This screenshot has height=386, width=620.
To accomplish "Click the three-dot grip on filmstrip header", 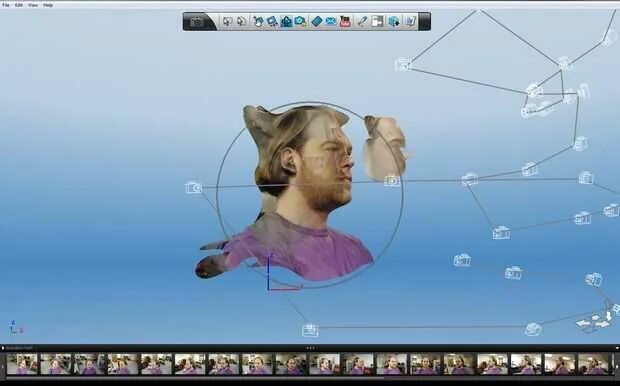I will (310, 348).
